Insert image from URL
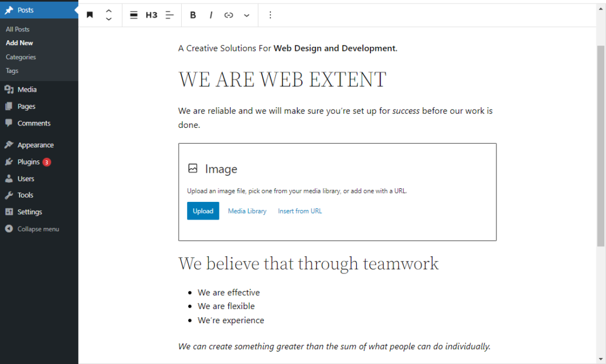Viewport: 606px width, 364px height. point(299,211)
